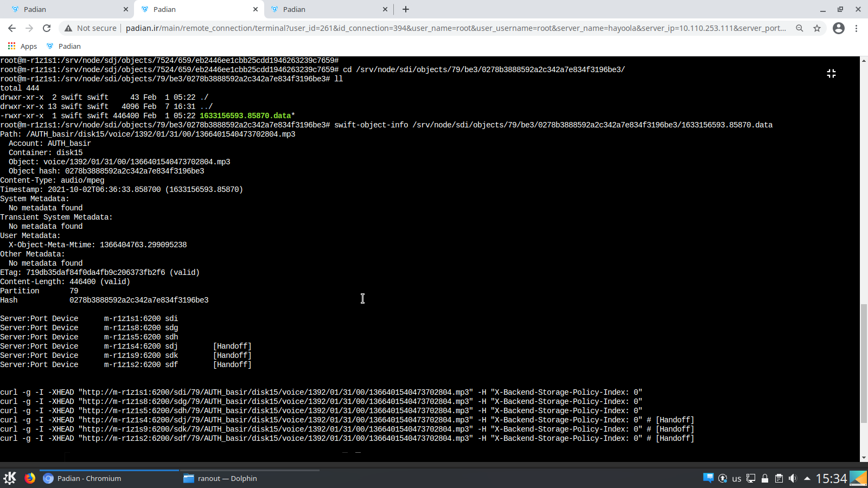The image size is (868, 488).
Task: Show desktop using the panel corner icon
Action: pyautogui.click(x=858, y=478)
